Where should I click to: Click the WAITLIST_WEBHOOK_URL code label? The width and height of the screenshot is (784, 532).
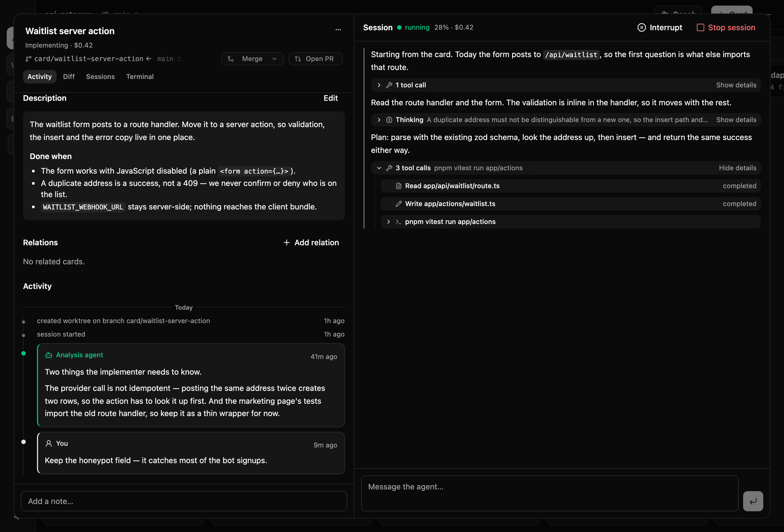pos(83,207)
